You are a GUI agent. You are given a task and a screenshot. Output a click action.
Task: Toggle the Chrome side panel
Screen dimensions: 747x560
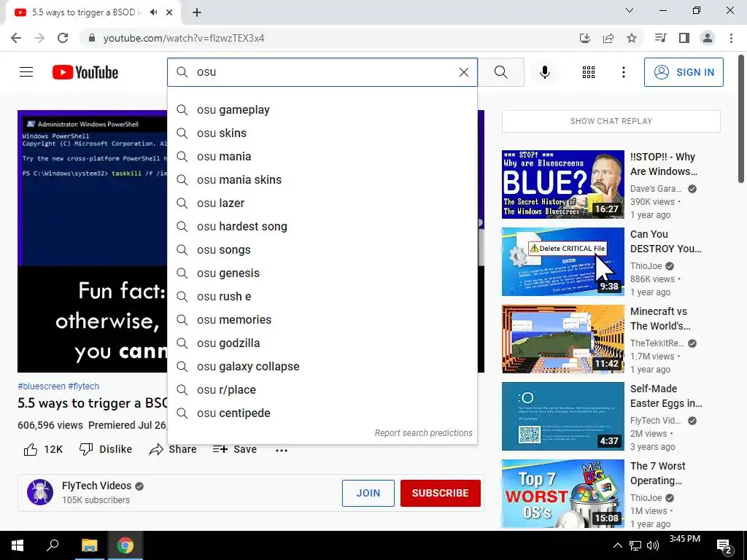(x=684, y=38)
